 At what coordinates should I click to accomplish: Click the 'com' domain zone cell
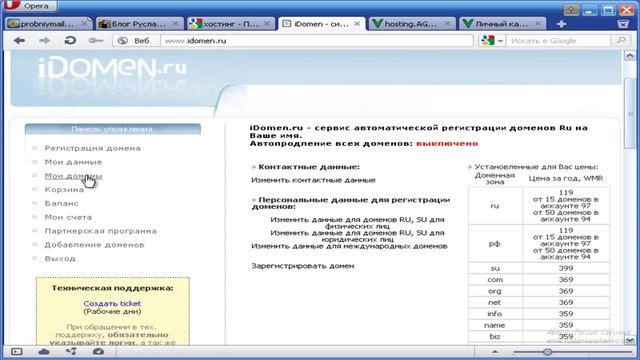495,280
